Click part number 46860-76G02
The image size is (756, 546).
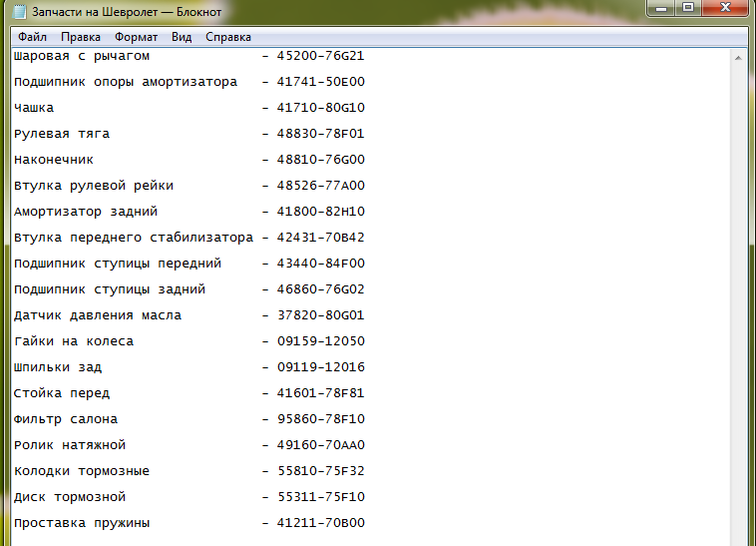tap(320, 289)
